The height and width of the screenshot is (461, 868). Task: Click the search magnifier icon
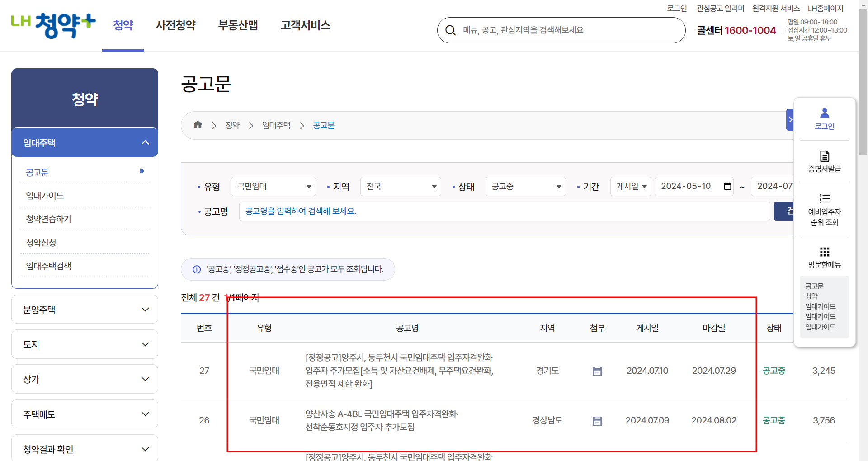tap(450, 30)
